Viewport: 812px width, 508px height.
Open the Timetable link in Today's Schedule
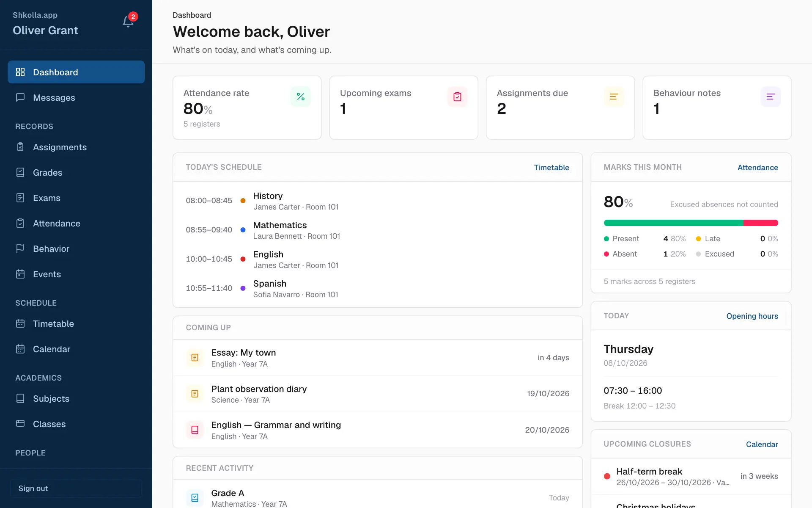pos(551,167)
